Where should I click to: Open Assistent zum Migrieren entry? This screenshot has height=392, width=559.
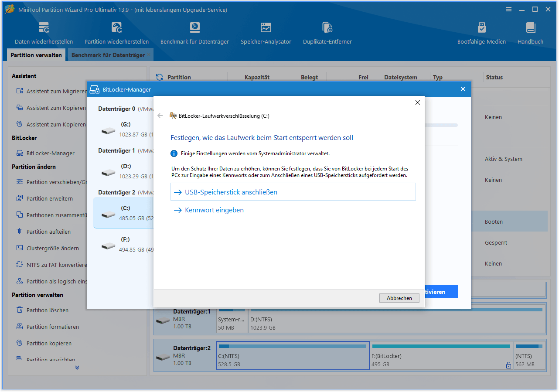click(51, 91)
